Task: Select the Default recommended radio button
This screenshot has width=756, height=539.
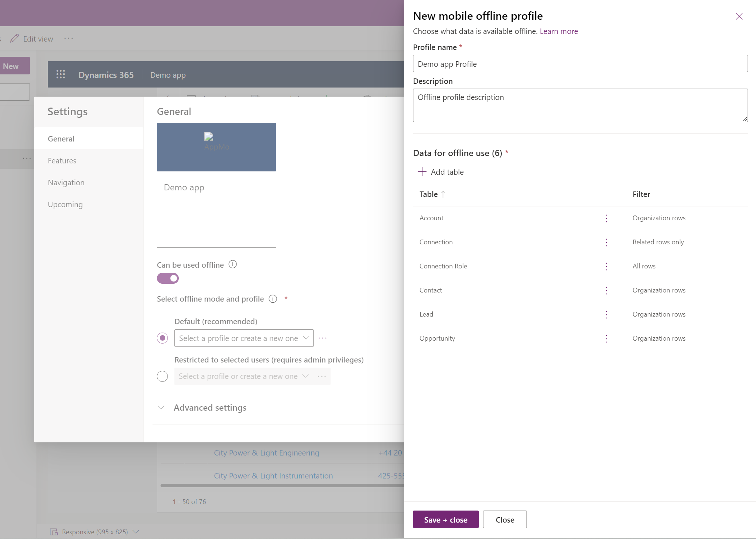Action: click(x=162, y=338)
